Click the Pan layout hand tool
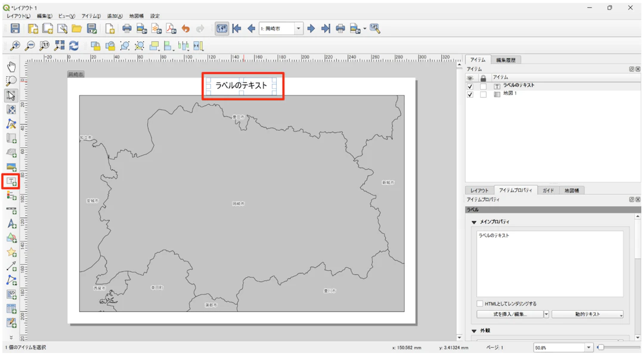This screenshot has height=356, width=644. [11, 66]
